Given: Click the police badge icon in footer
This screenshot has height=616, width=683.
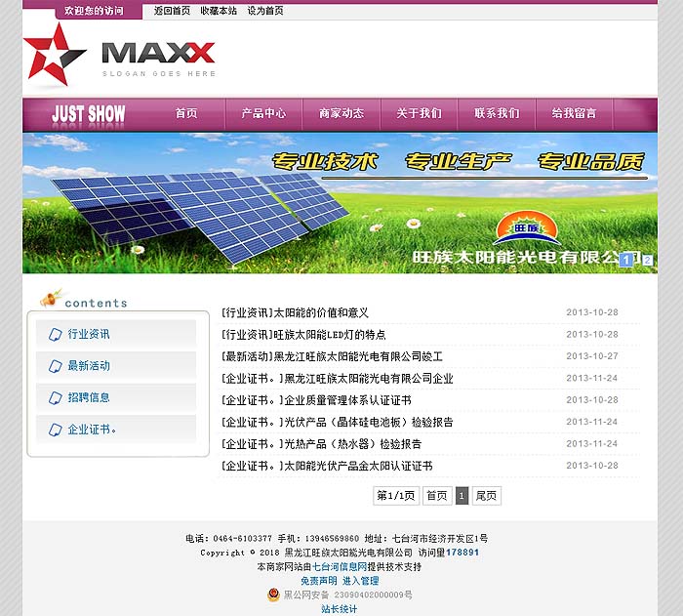Looking at the screenshot, I should click(273, 595).
